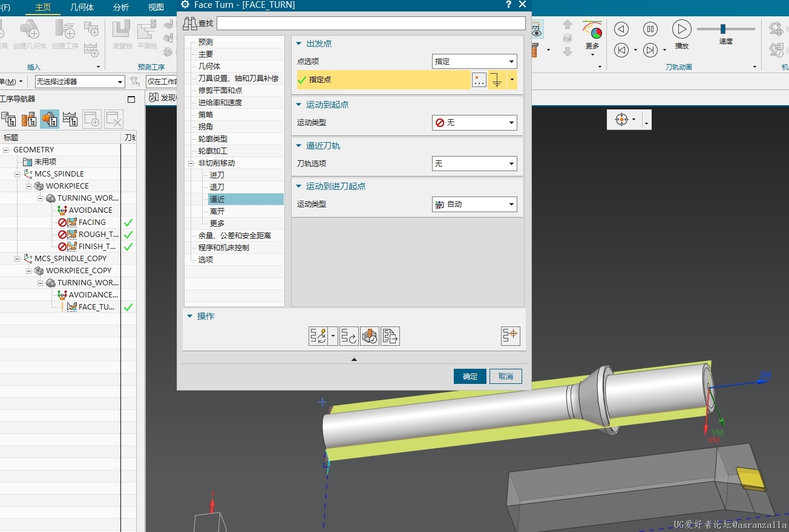Click the Generate tool path icon
The image size is (789, 532).
(x=318, y=336)
